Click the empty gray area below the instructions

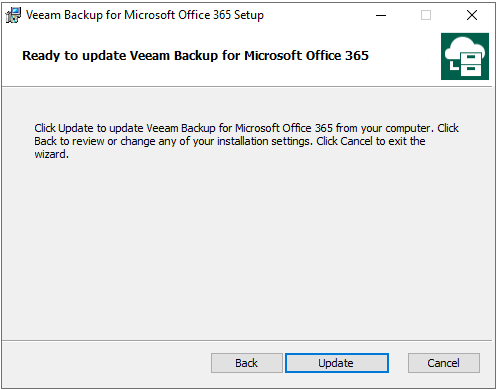(247, 250)
